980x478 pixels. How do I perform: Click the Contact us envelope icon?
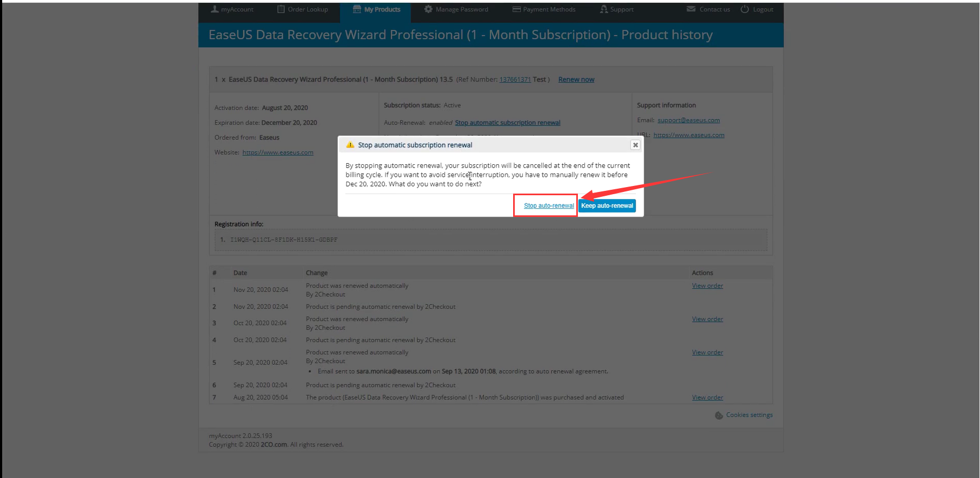tap(691, 9)
